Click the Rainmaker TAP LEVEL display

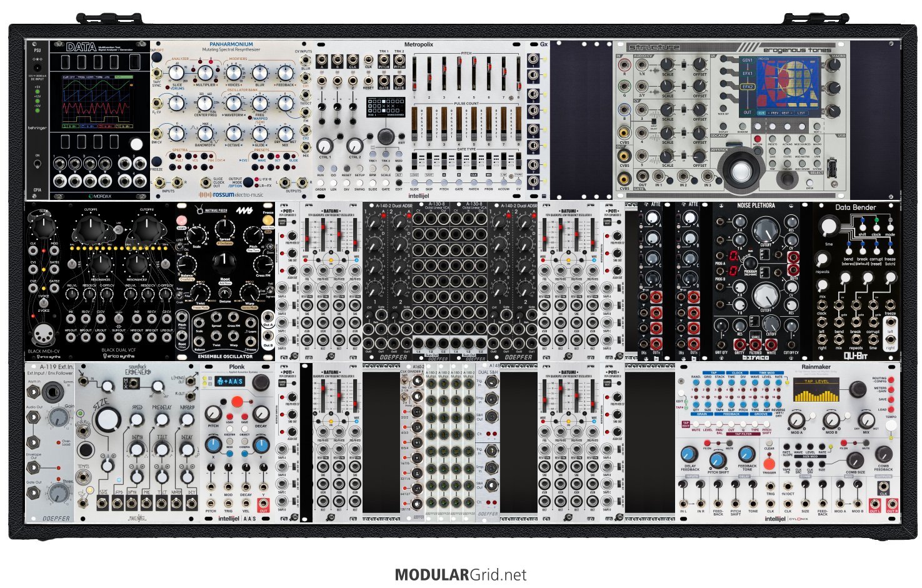pyautogui.click(x=816, y=389)
